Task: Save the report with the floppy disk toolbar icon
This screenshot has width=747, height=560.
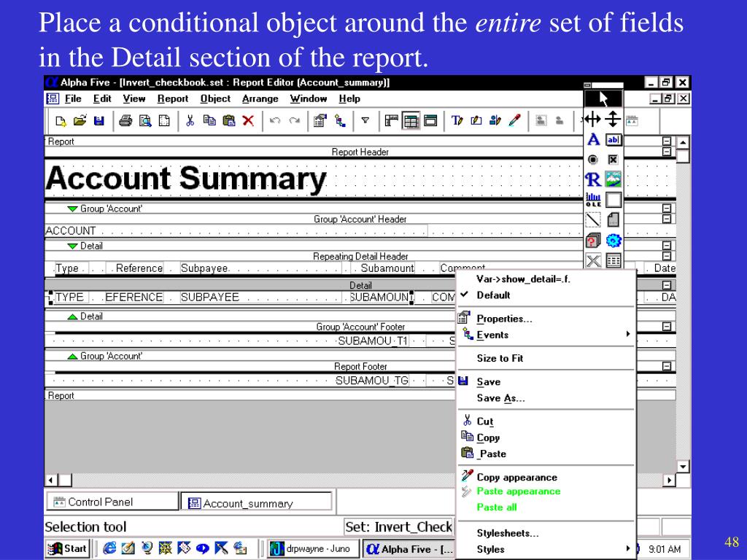Action: (x=99, y=121)
